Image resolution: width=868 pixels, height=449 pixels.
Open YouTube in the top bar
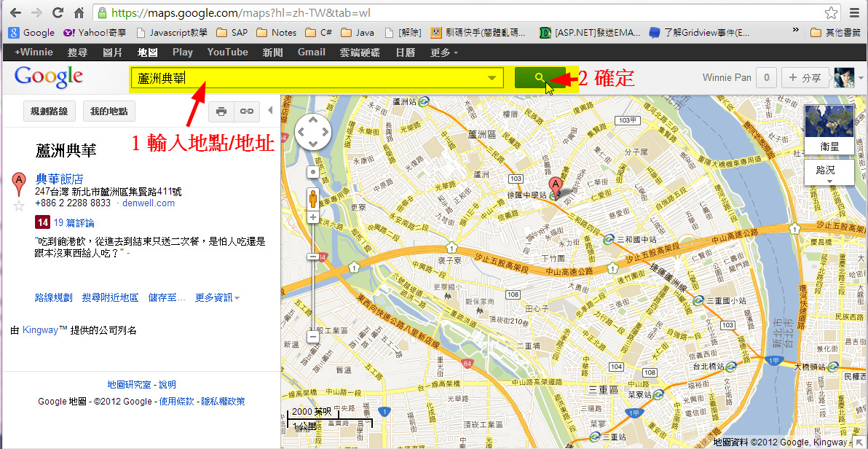tap(227, 52)
